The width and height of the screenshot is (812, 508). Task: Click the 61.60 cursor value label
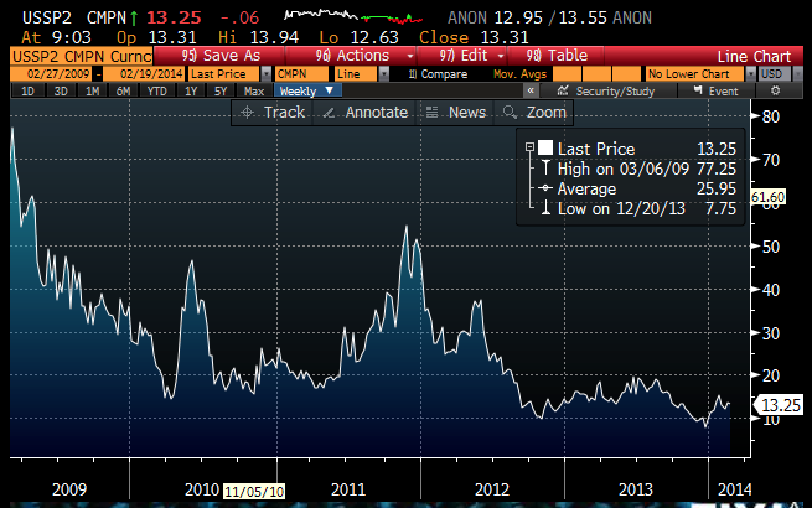768,197
